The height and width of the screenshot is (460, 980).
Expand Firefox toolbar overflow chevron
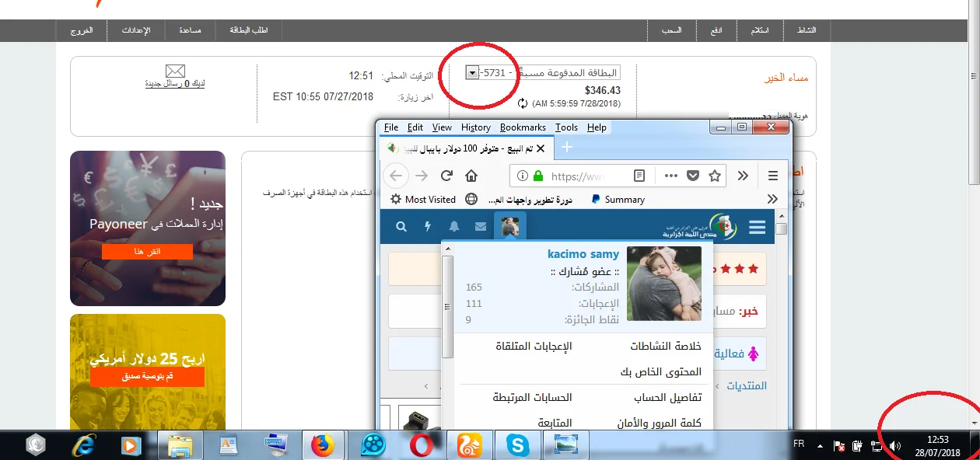(743, 176)
